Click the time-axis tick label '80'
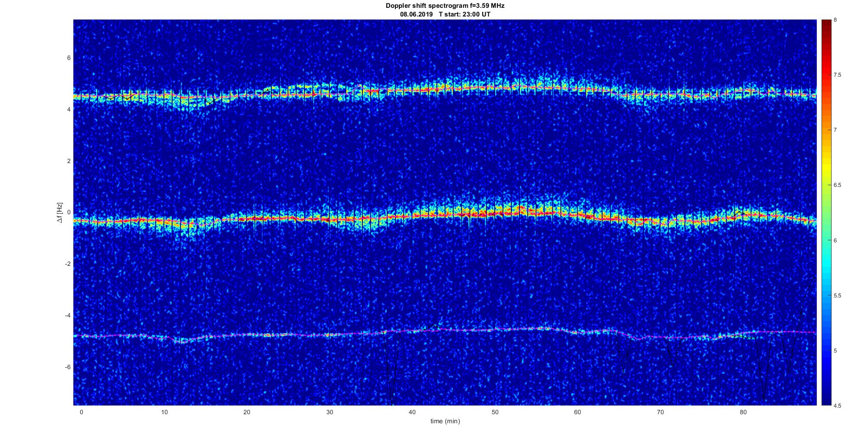868x435 pixels. click(743, 412)
